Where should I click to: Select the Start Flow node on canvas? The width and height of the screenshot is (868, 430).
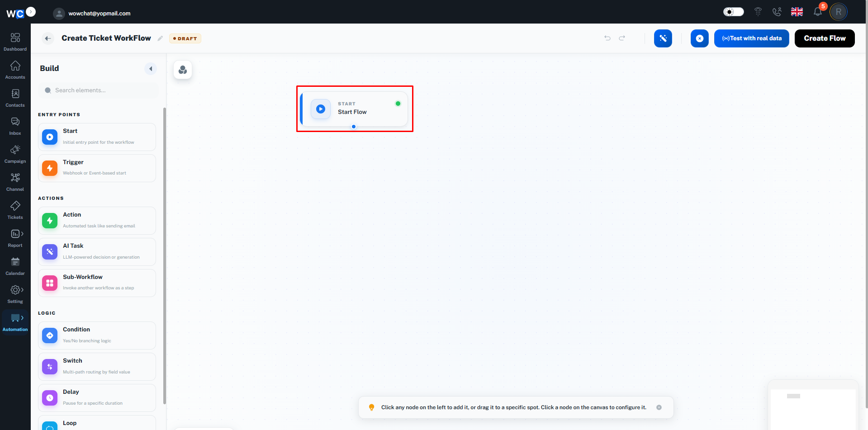pos(354,109)
